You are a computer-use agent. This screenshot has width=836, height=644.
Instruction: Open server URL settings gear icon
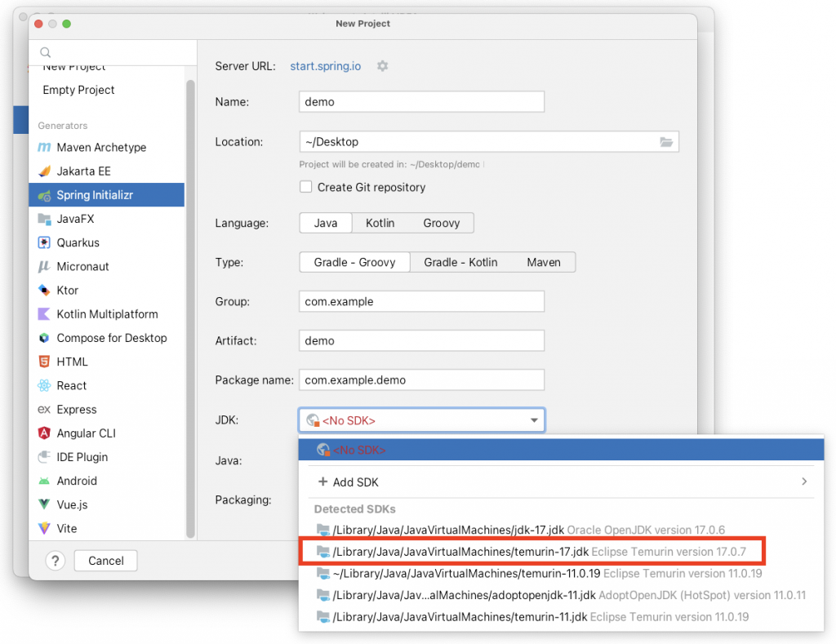[382, 66]
